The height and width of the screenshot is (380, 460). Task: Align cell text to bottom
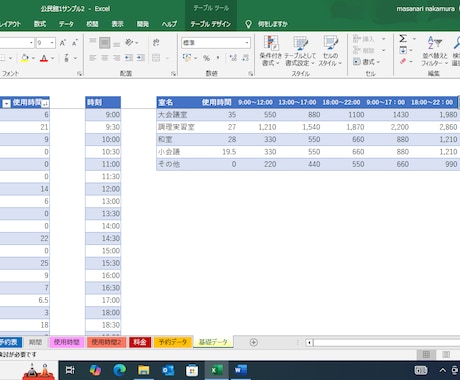[x=116, y=43]
